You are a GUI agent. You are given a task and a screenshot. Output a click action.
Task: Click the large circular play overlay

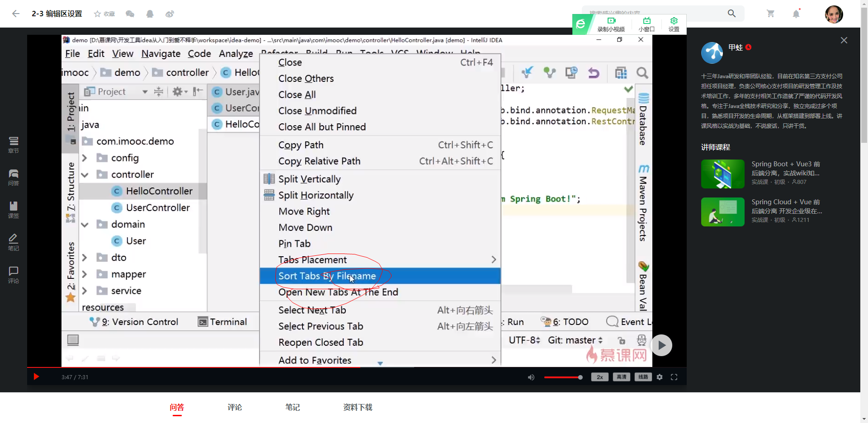pyautogui.click(x=661, y=345)
